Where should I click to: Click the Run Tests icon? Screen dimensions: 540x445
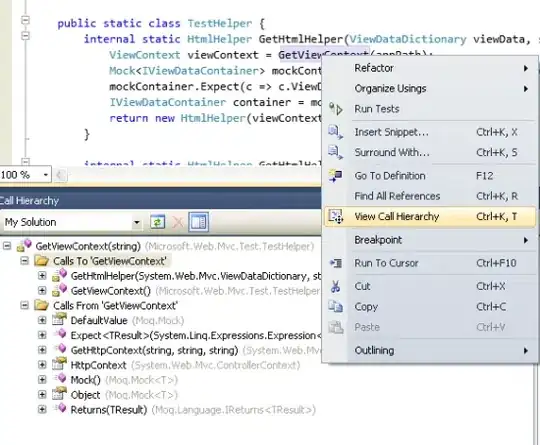pyautogui.click(x=335, y=109)
